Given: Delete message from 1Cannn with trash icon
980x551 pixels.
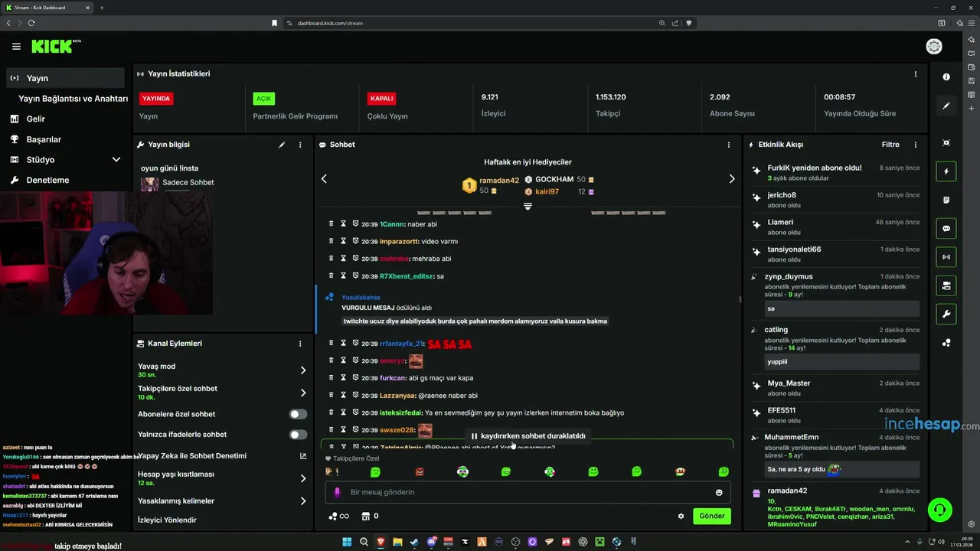Looking at the screenshot, I should pyautogui.click(x=331, y=223).
